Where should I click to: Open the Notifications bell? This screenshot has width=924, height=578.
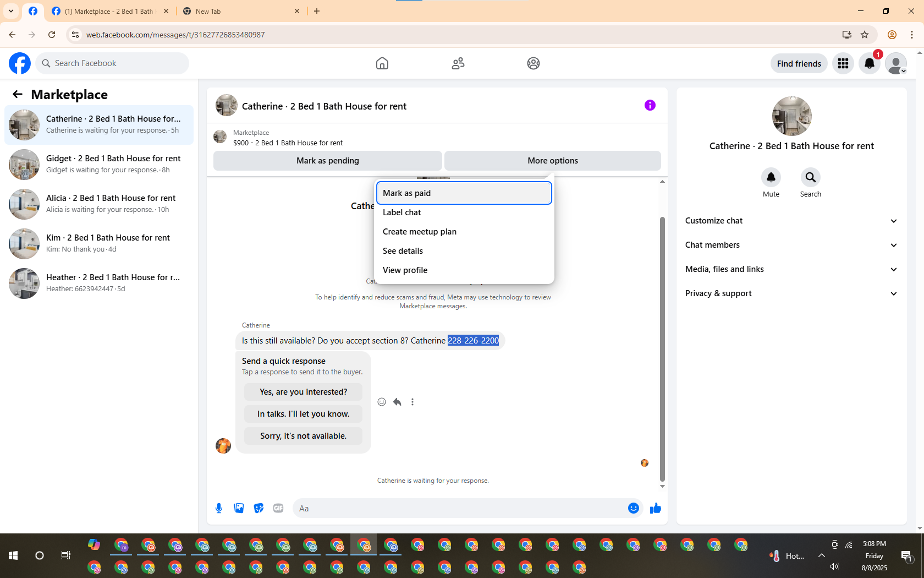coord(870,63)
